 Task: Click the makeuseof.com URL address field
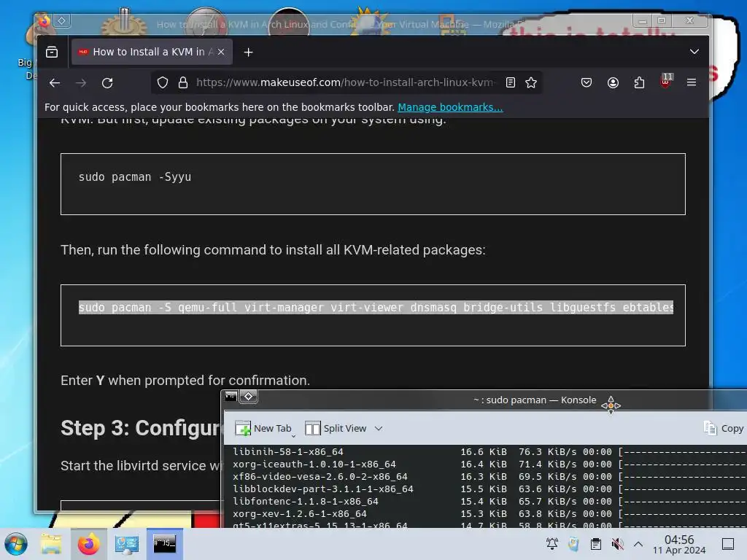tap(345, 83)
